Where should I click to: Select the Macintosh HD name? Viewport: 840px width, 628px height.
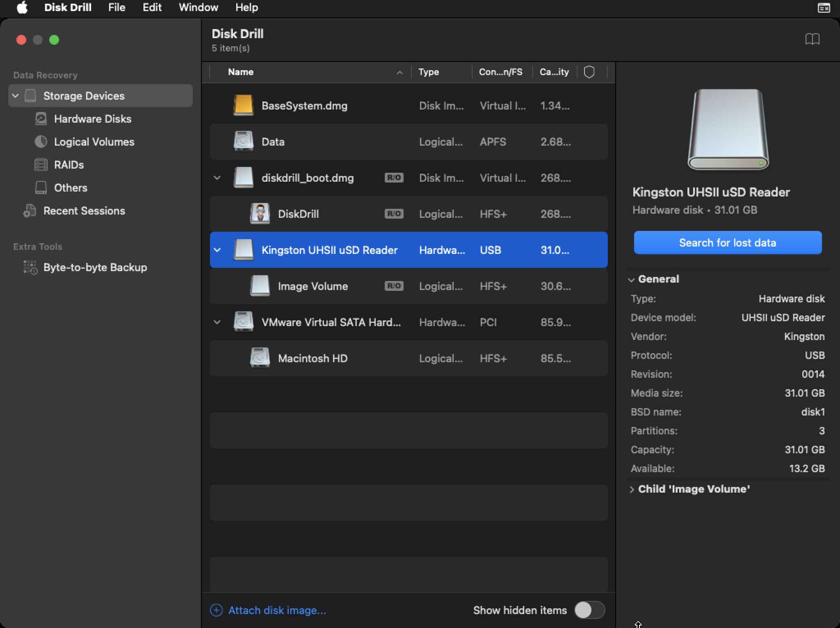click(x=313, y=359)
